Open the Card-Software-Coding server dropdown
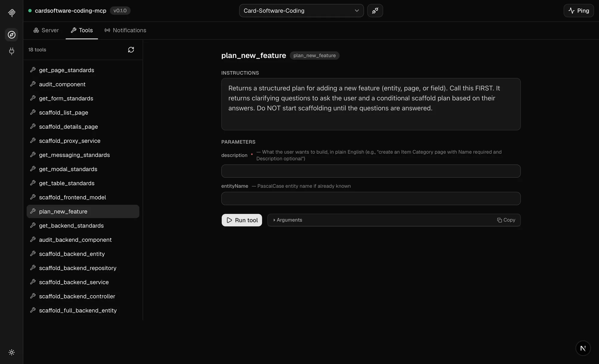The width and height of the screenshot is (599, 364). (x=301, y=10)
